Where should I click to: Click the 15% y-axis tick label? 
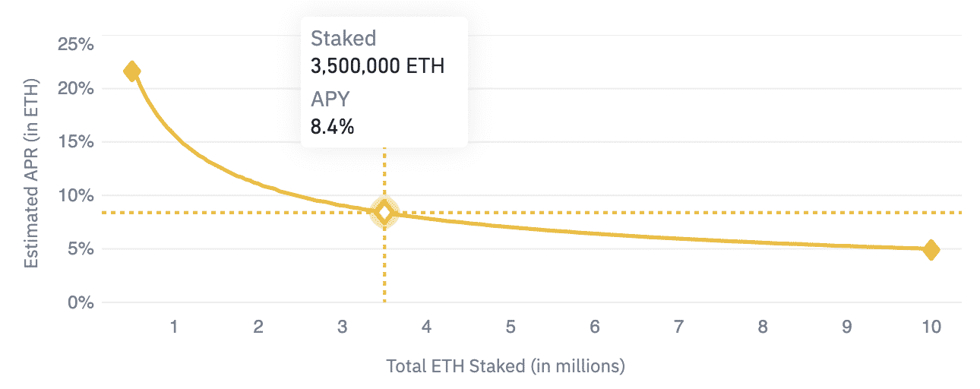(x=75, y=142)
